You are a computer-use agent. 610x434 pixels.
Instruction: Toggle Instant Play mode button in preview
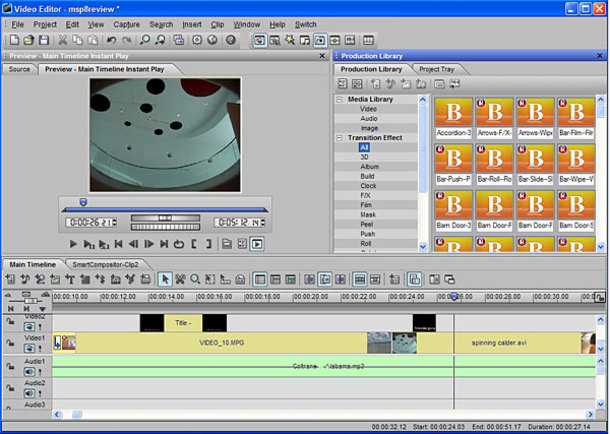click(257, 244)
